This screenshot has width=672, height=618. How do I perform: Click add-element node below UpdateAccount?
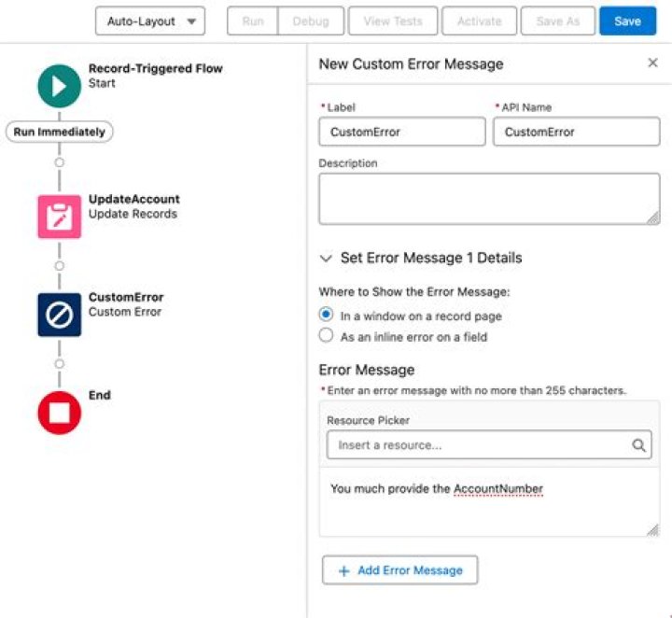(59, 266)
